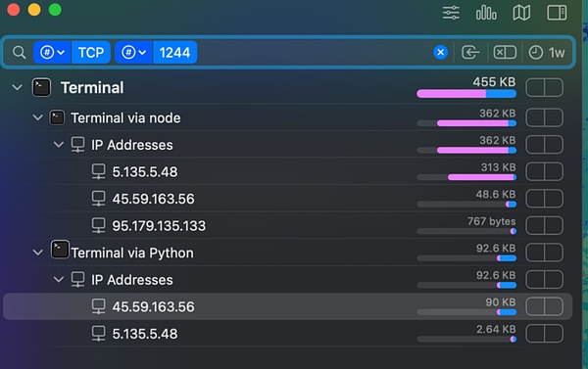The height and width of the screenshot is (369, 588).
Task: Collapse IP Addresses under Terminal via Python
Action: [x=59, y=280]
